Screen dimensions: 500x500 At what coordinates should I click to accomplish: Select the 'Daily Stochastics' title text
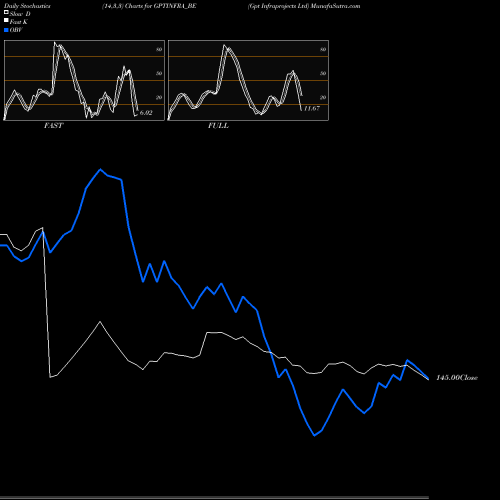27,6
